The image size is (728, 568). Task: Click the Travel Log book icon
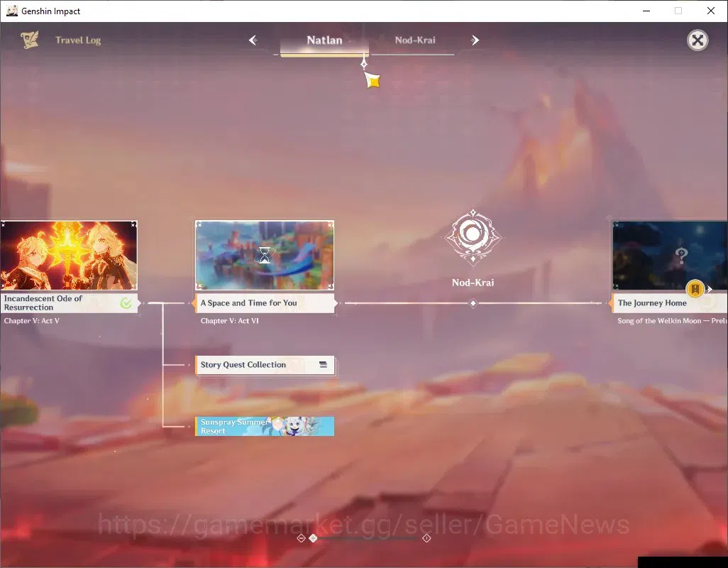coord(29,40)
